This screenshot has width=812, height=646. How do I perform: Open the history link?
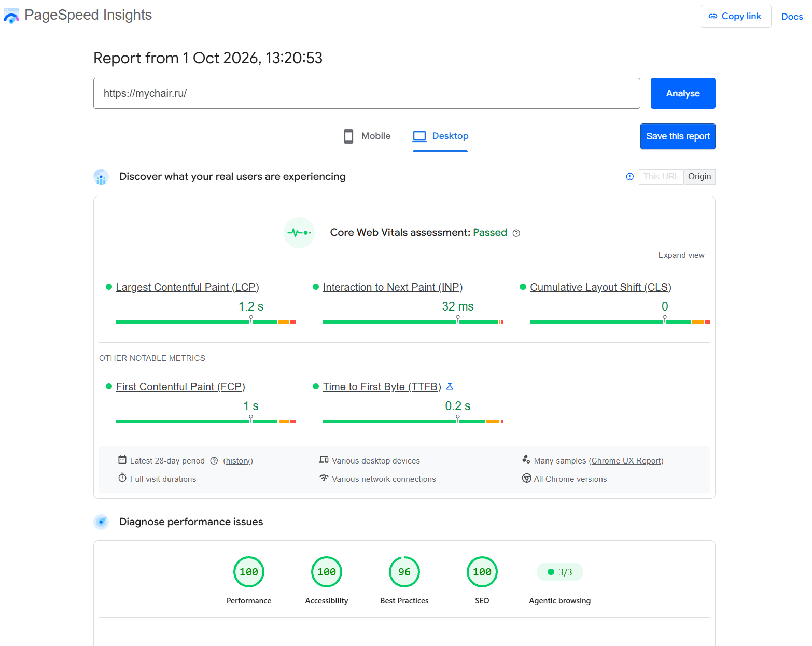pyautogui.click(x=238, y=461)
